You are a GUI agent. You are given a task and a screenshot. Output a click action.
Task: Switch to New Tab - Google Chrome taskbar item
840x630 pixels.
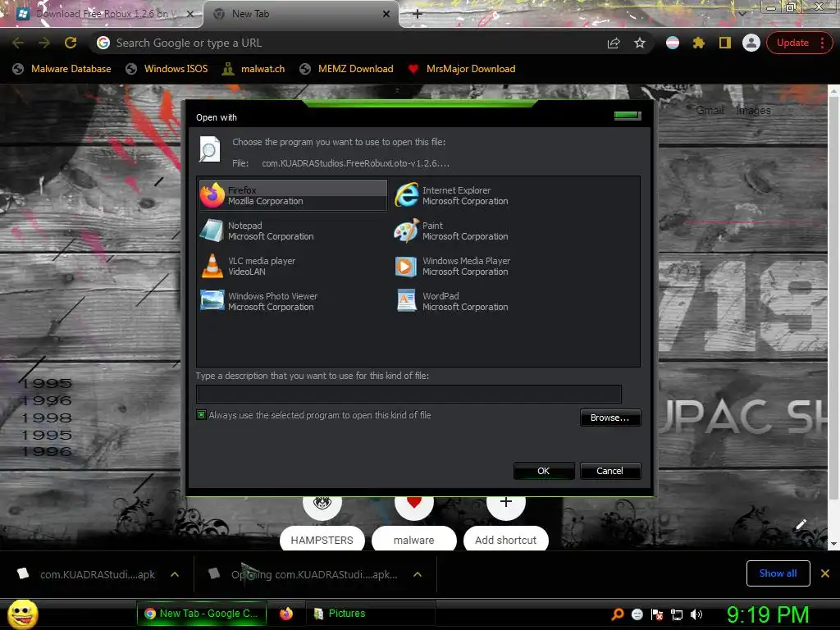(x=202, y=614)
